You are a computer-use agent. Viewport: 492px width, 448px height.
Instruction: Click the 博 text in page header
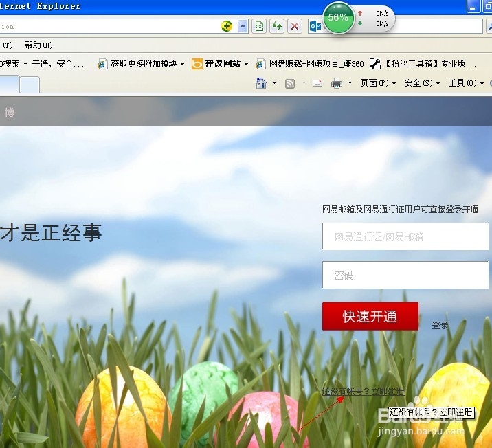point(10,112)
